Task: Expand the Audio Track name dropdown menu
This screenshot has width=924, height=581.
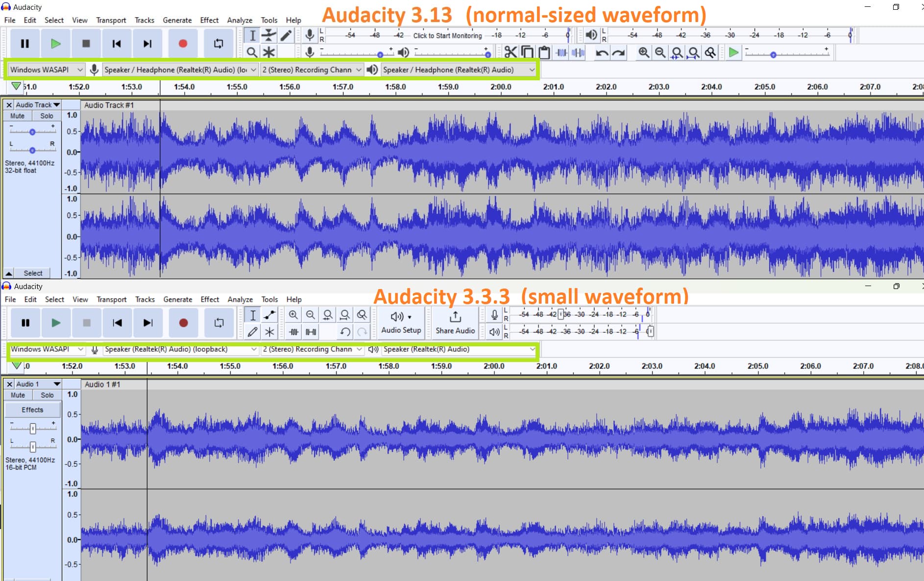Action: click(x=37, y=105)
